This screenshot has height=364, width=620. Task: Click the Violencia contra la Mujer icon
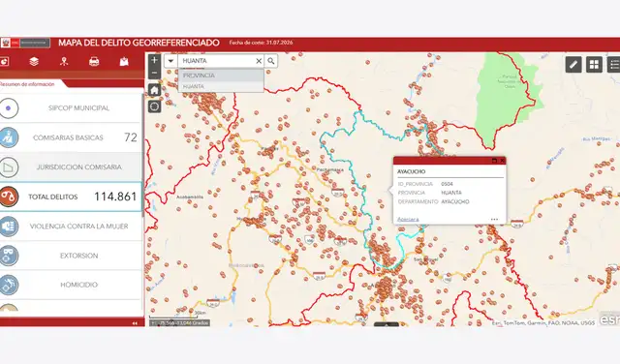9,227
